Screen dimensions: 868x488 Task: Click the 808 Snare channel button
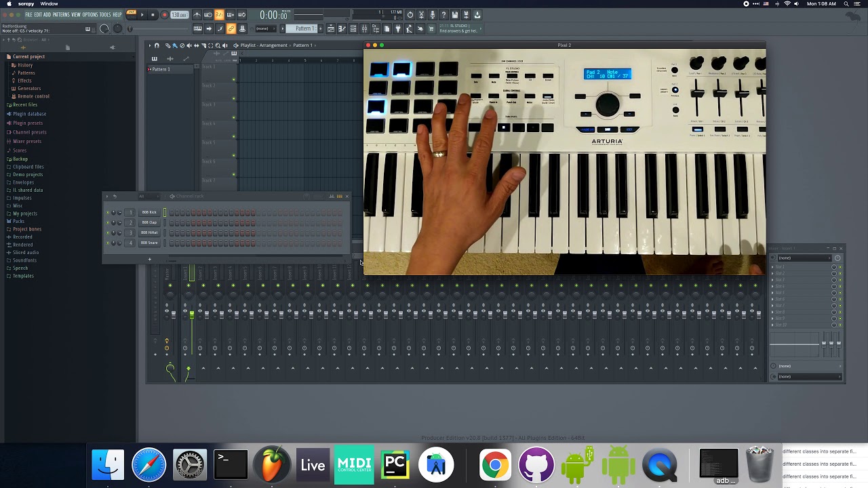pos(149,243)
